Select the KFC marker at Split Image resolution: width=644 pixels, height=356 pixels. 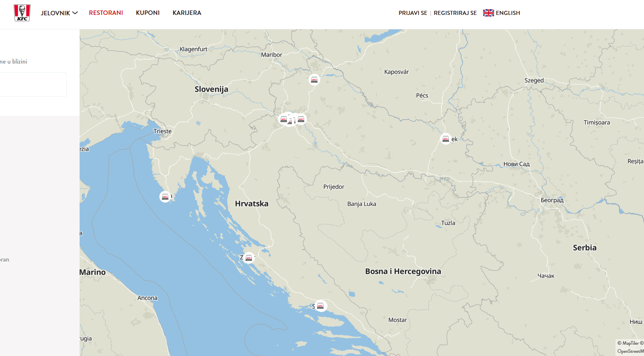click(320, 306)
